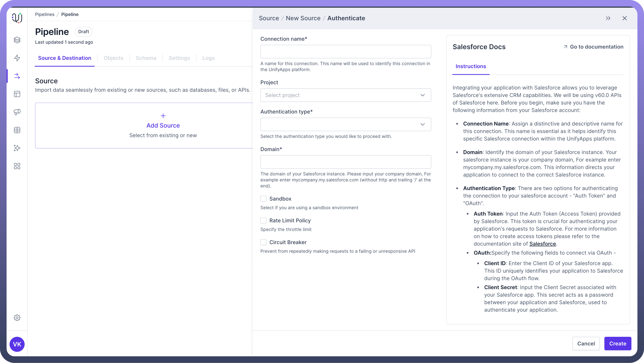Open the megaphone campaigns sidebar icon
644x363 pixels.
17,112
